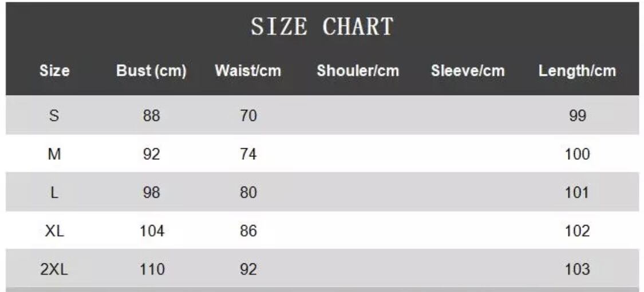
Task: Click the SIZE CHART title
Action: coord(322,27)
